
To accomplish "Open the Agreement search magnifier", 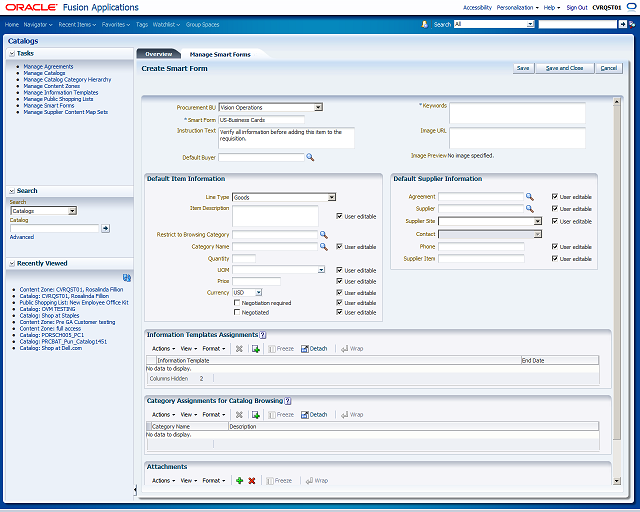I will [x=529, y=197].
